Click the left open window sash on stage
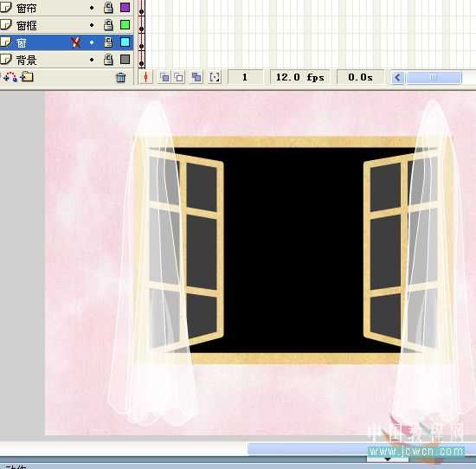Screen dimensions: 476x469 [x=202, y=249]
